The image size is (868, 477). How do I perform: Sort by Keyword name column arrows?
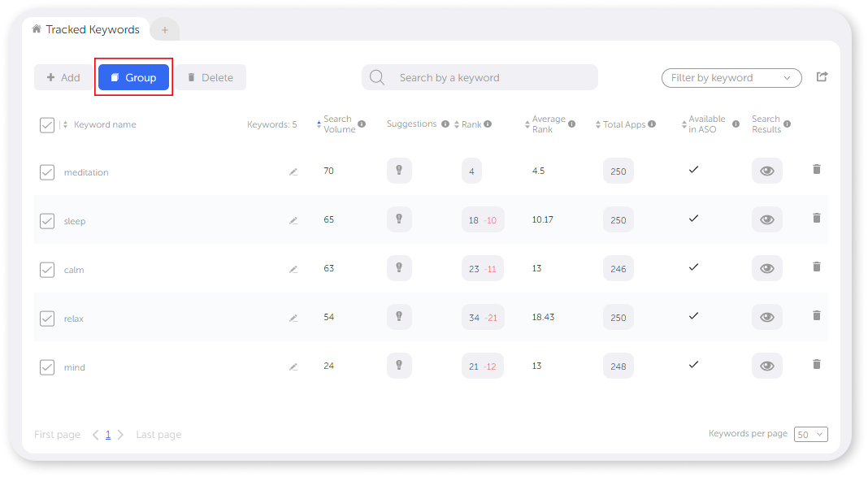point(65,124)
